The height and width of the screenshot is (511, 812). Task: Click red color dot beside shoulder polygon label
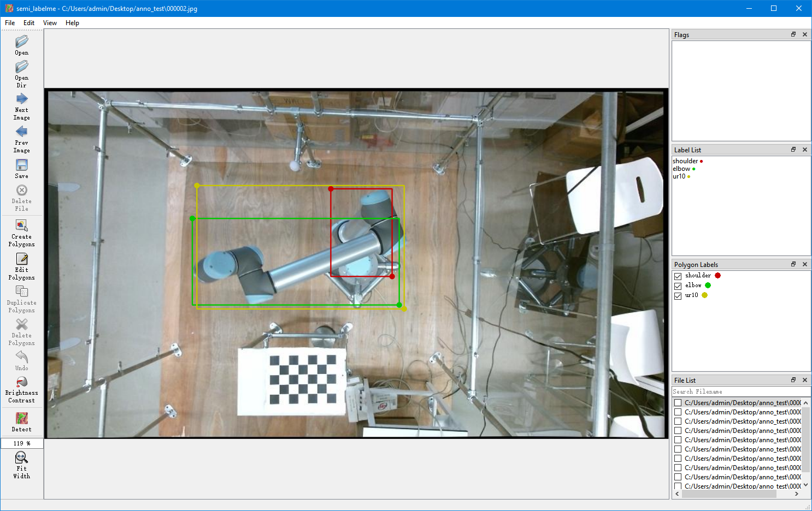[717, 276]
